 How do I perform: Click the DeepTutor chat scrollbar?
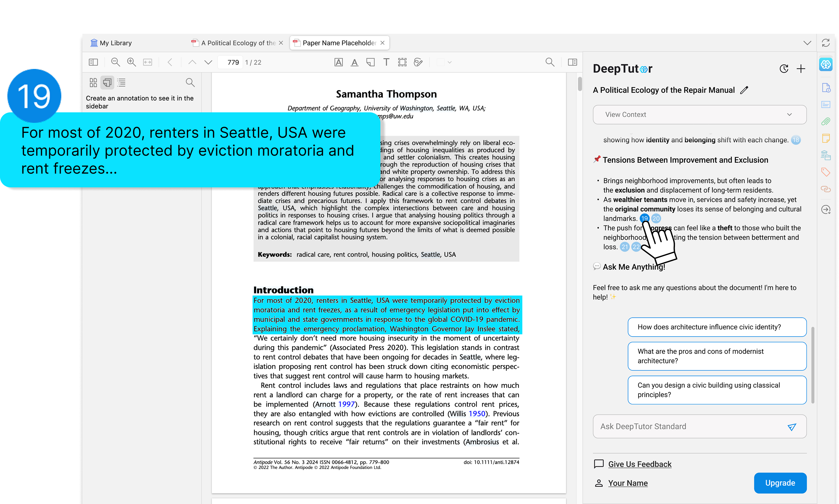[x=813, y=365]
